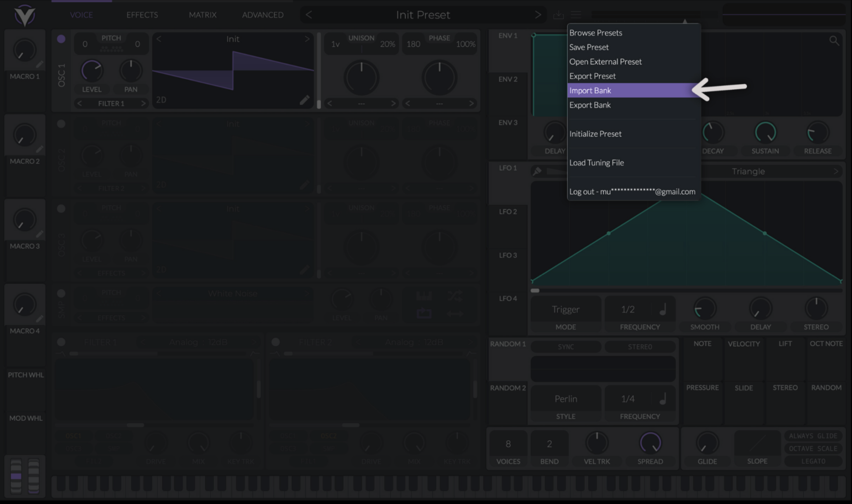Click the save-preset download icon in the header

(559, 14)
